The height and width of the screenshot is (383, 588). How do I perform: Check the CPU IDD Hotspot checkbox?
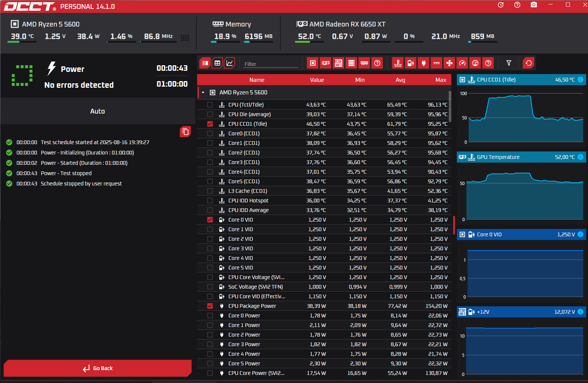point(210,201)
